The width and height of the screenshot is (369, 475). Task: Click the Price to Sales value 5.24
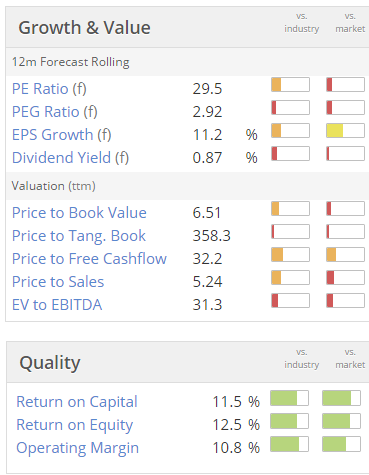207,282
